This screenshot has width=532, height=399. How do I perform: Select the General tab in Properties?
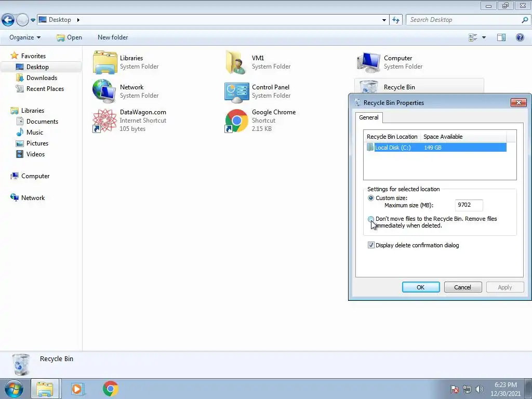[369, 117]
